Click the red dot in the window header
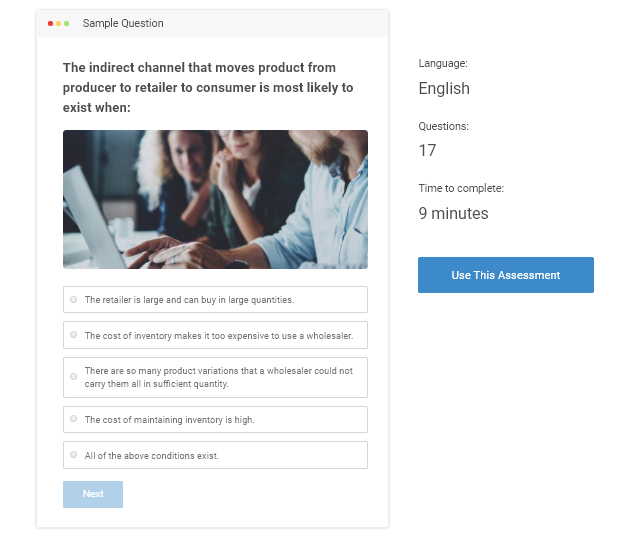 50,23
